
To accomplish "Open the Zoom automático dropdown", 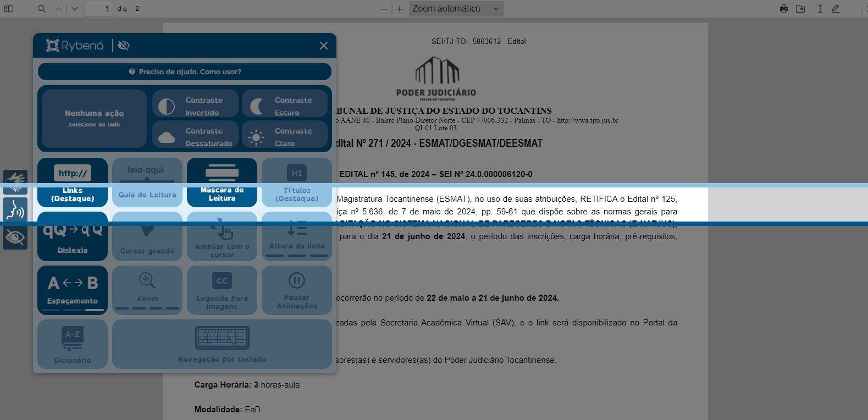I will (x=456, y=9).
